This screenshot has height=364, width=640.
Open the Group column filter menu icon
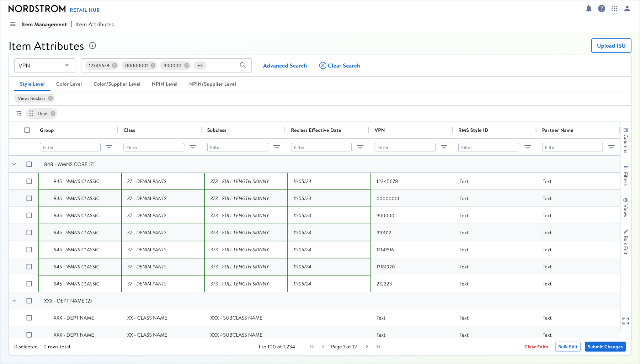pos(109,147)
